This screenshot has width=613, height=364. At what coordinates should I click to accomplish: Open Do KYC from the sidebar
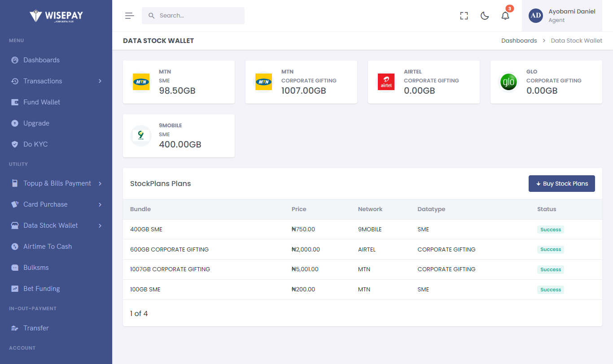click(35, 144)
